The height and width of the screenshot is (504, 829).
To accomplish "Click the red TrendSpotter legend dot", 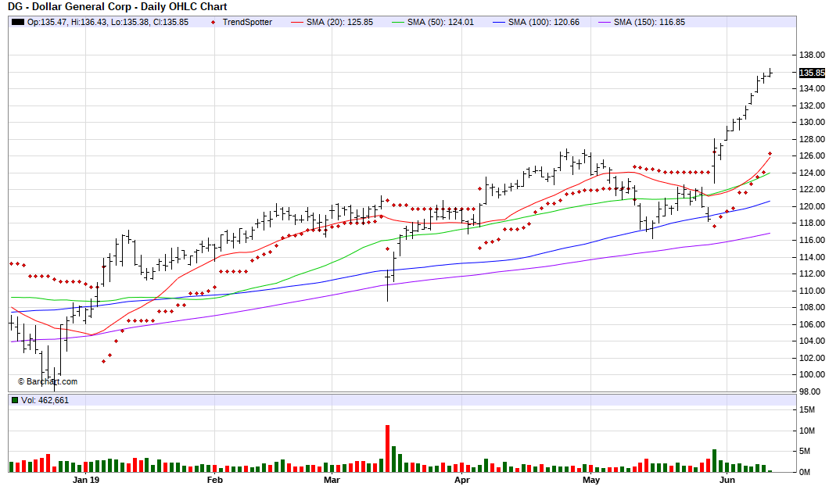I will 213,22.
